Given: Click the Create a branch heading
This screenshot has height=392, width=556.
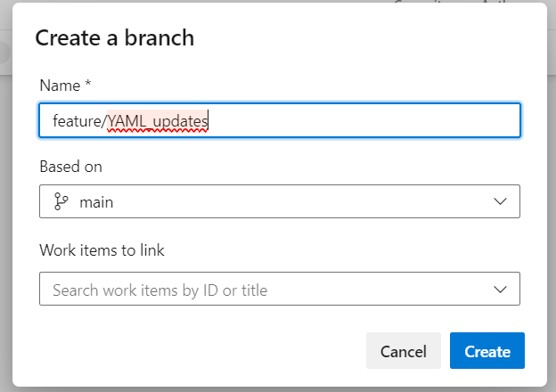Looking at the screenshot, I should coord(115,38).
